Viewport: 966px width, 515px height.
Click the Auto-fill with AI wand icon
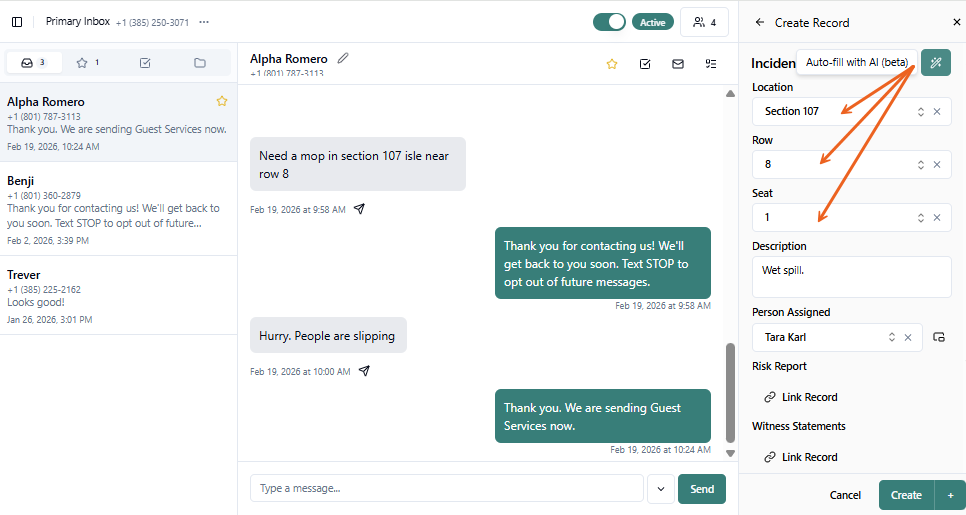coord(936,63)
